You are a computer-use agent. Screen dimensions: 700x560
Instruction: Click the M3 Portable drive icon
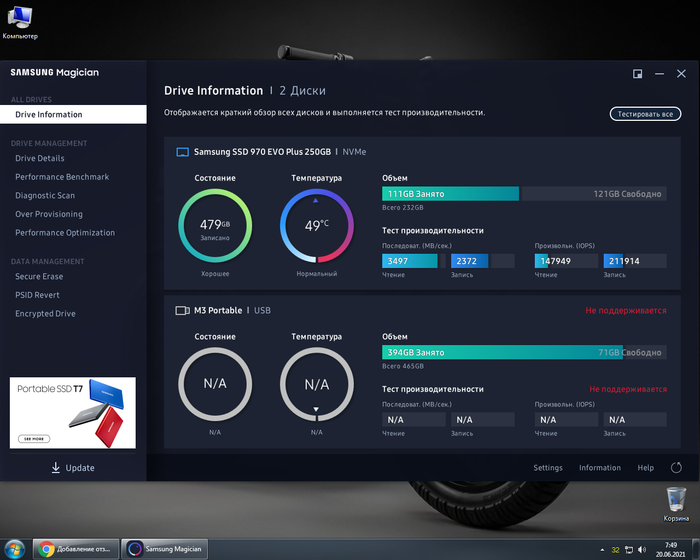[x=182, y=310]
